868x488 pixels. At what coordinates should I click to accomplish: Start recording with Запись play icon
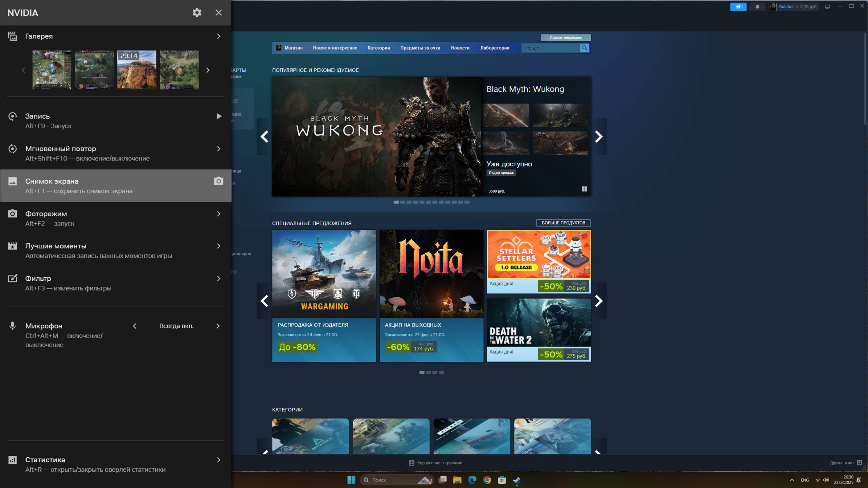pyautogui.click(x=219, y=116)
